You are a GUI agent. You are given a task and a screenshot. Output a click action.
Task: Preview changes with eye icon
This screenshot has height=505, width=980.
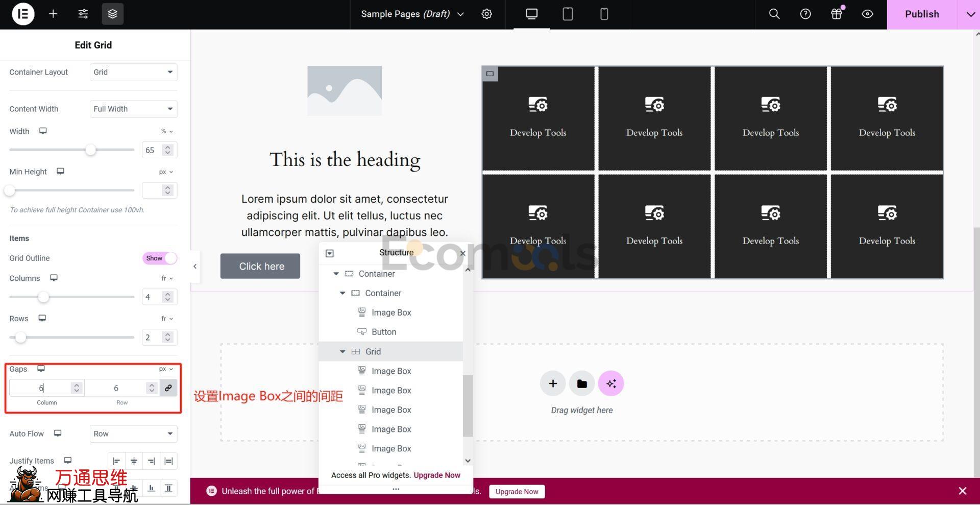pos(867,14)
